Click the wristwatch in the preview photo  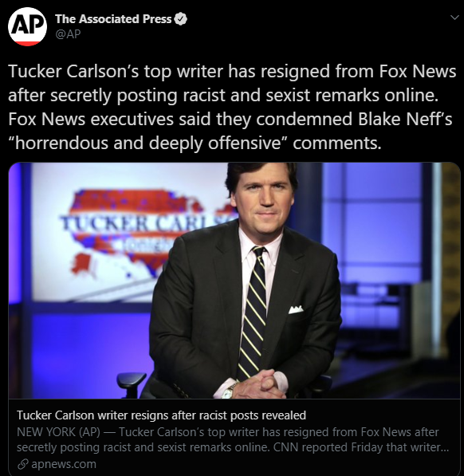(228, 391)
